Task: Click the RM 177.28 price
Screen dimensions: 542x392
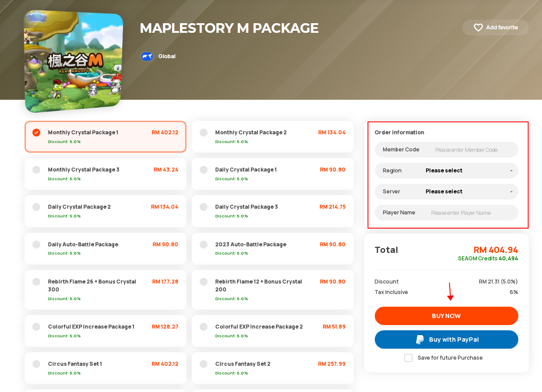Action: 165,282
